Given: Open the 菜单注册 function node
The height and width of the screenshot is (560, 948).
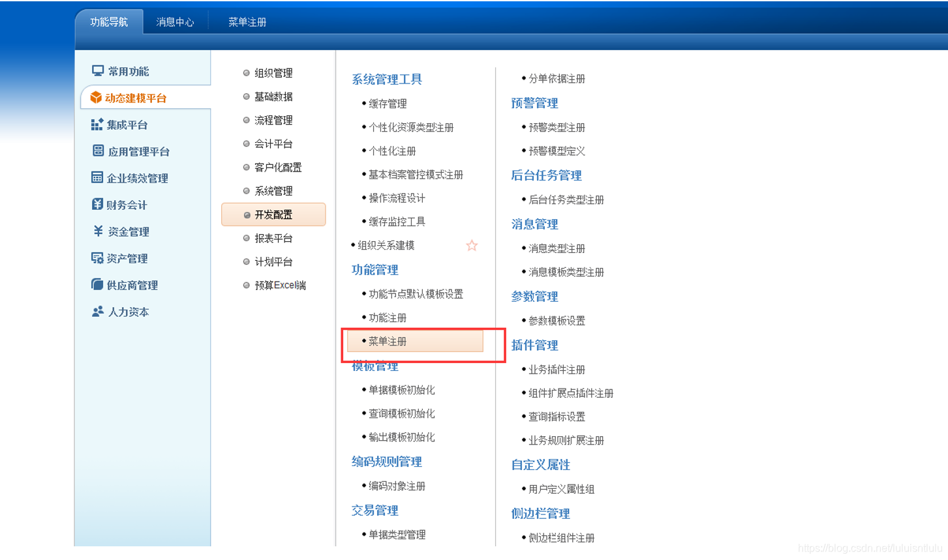Looking at the screenshot, I should (415, 341).
